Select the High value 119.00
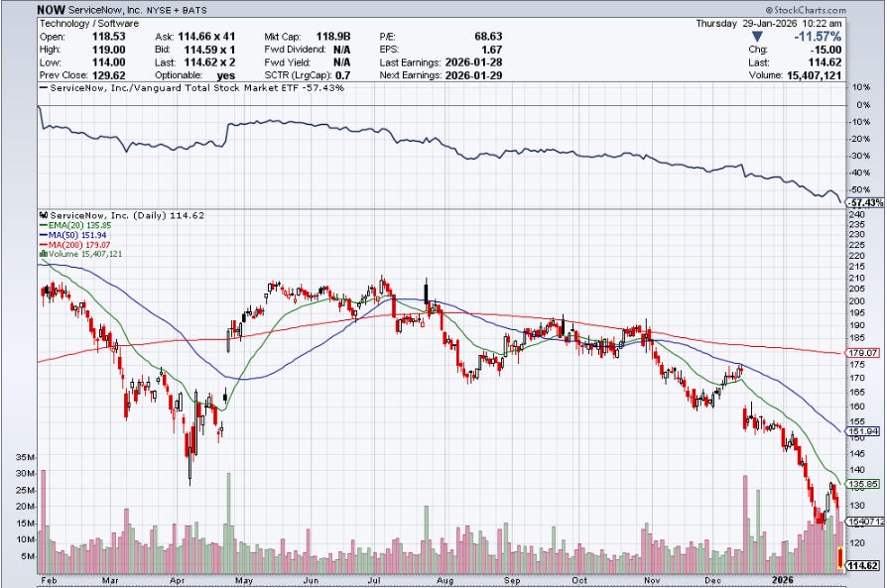Viewport: 887px width, 588px height. 108,50
